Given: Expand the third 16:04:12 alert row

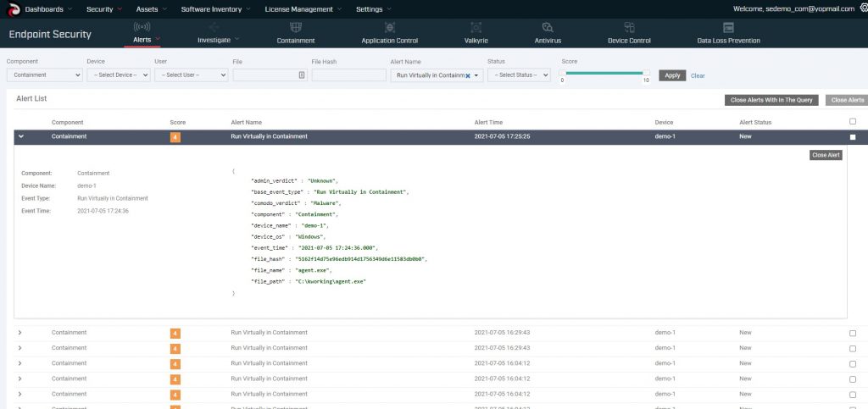Looking at the screenshot, I should [20, 395].
